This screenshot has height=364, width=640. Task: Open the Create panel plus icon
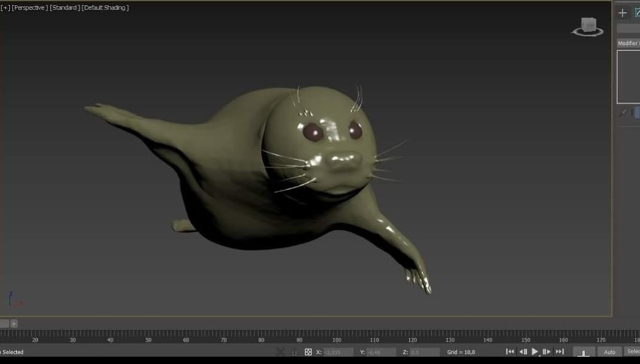623,13
